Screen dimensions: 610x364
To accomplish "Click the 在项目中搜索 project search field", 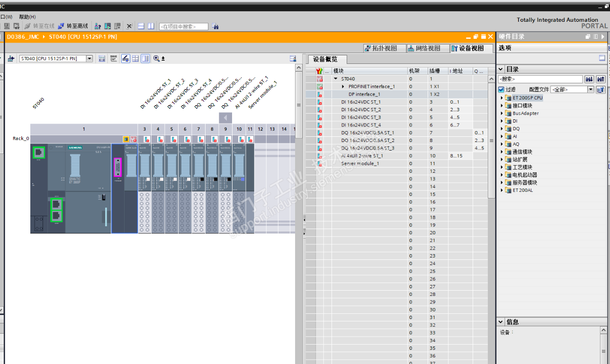I will [x=183, y=27].
